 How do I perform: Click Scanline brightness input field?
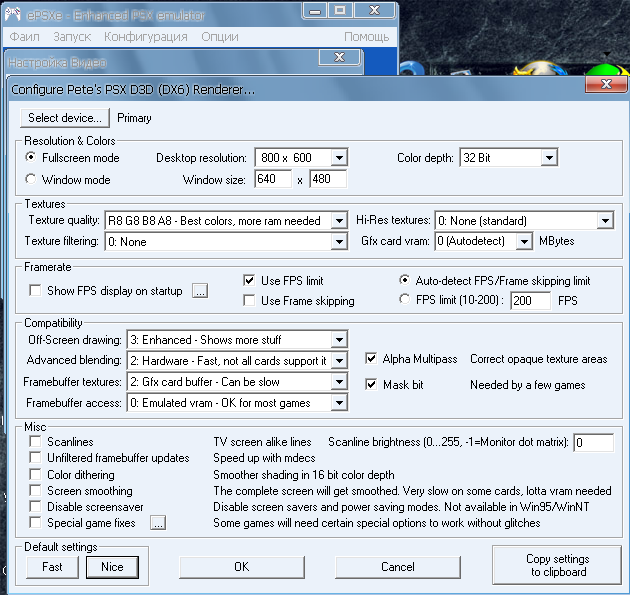593,442
